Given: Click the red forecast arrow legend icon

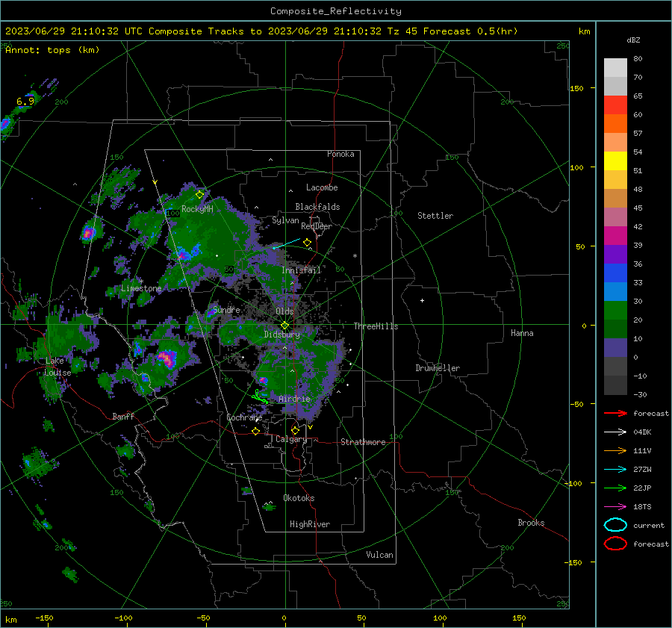Looking at the screenshot, I should [615, 413].
